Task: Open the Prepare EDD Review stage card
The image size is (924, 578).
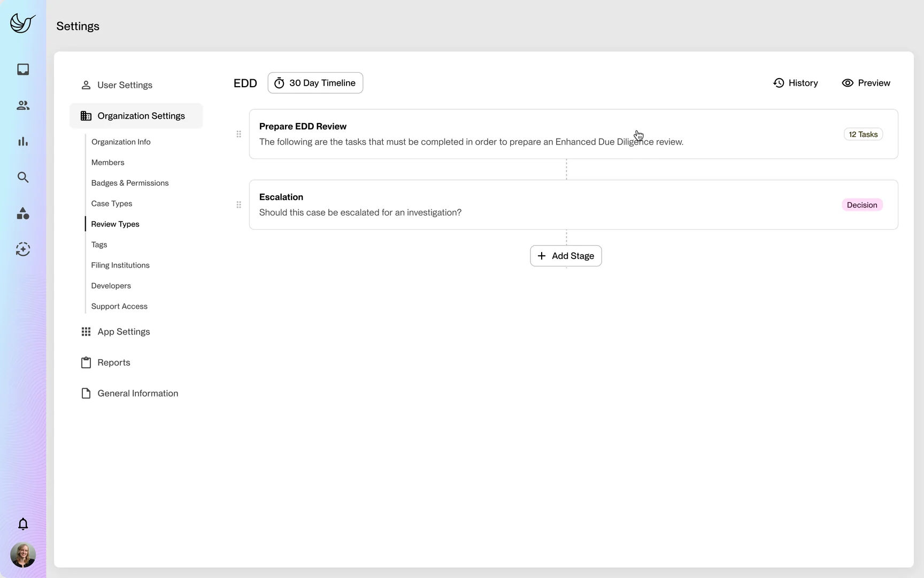Action: [x=573, y=134]
